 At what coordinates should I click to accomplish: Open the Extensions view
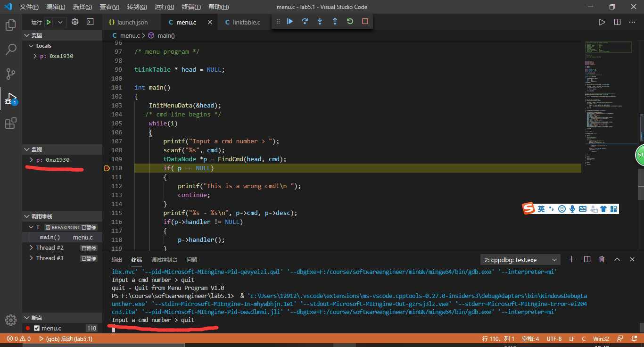(x=10, y=124)
